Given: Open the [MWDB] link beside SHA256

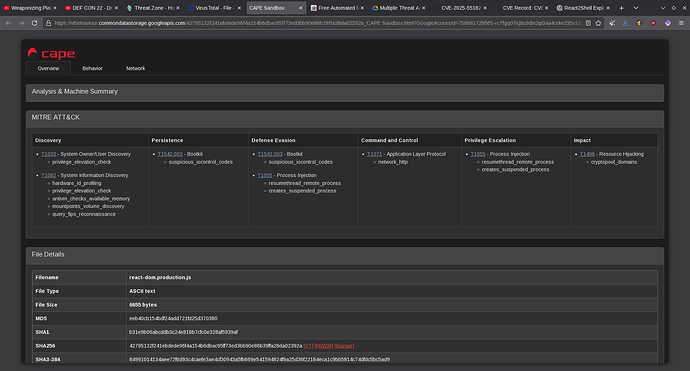Looking at the screenshot, I should (324, 346).
